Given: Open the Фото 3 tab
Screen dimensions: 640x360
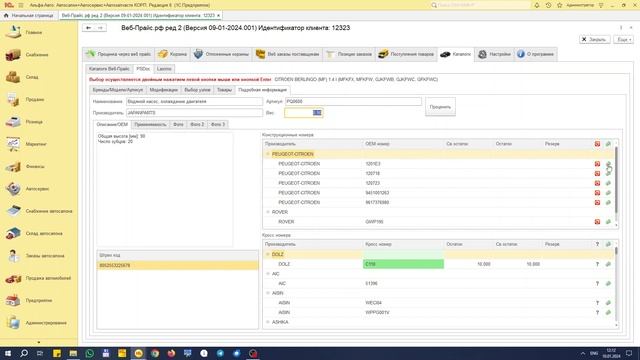Looking at the screenshot, I should tap(218, 124).
